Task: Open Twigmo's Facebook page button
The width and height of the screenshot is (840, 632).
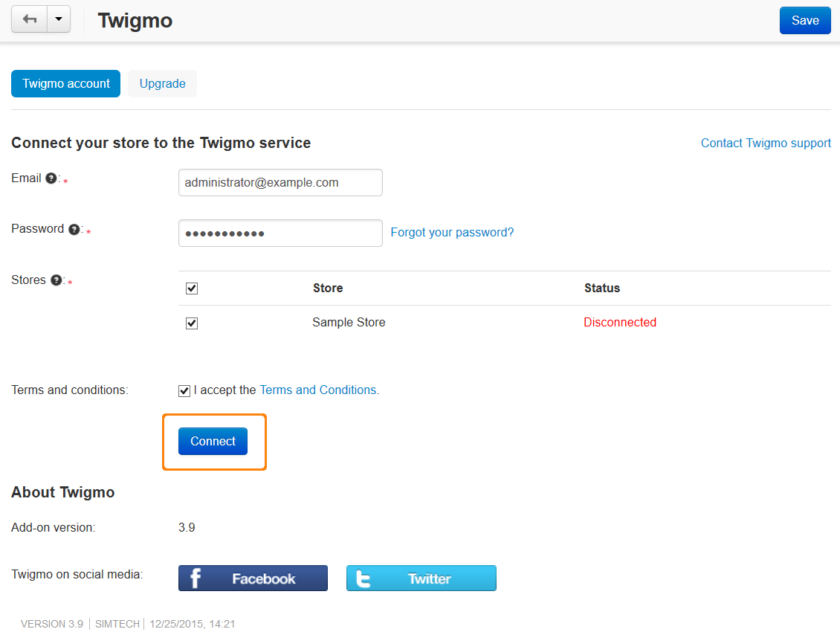Action: pyautogui.click(x=253, y=578)
